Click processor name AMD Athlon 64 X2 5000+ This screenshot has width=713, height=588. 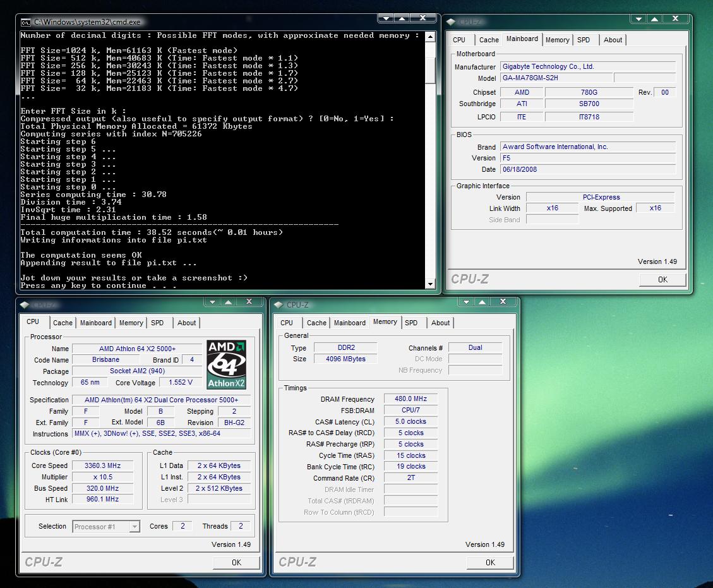click(137, 349)
